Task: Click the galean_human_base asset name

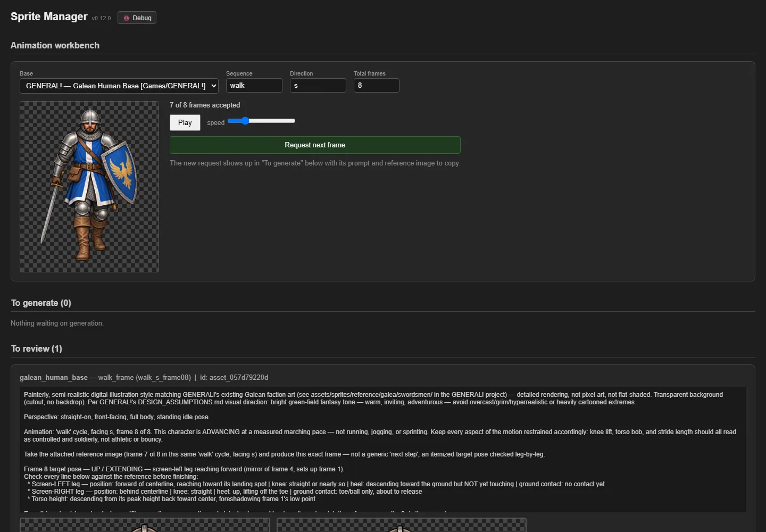Action: 54,378
